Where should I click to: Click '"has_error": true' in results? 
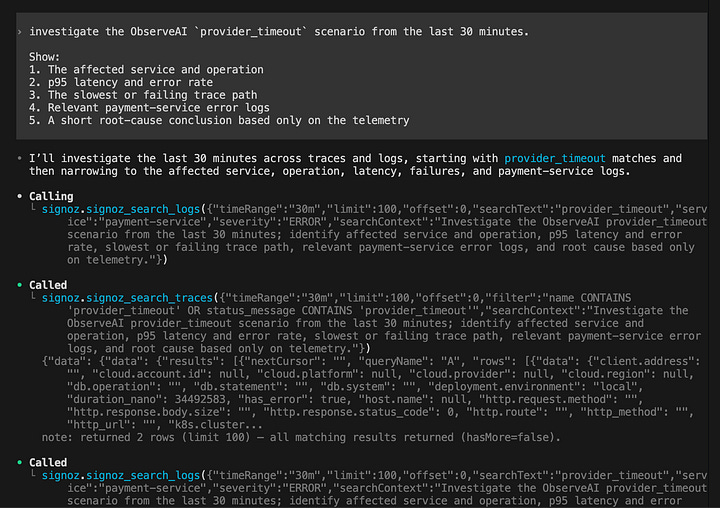click(x=292, y=399)
